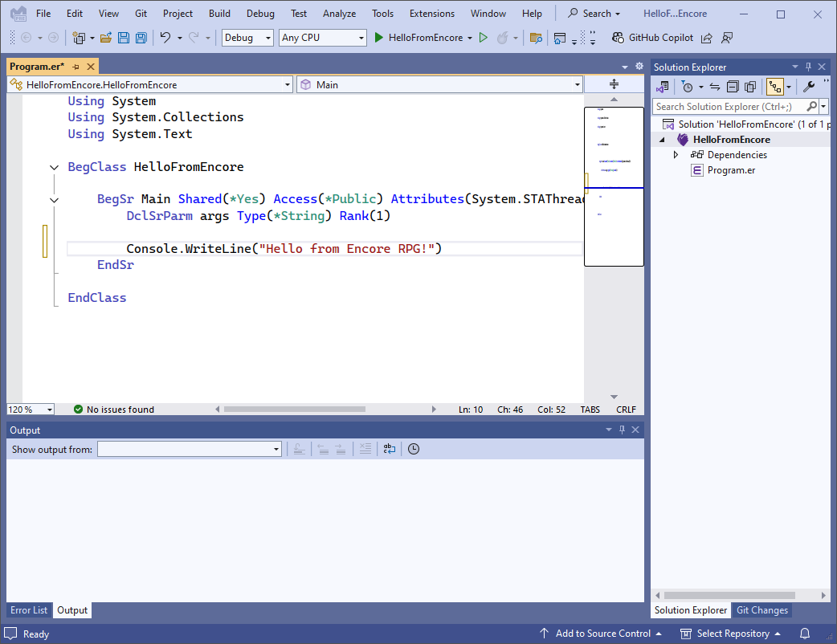The image size is (837, 644).
Task: Open the Any CPU platform dropdown
Action: pos(322,38)
